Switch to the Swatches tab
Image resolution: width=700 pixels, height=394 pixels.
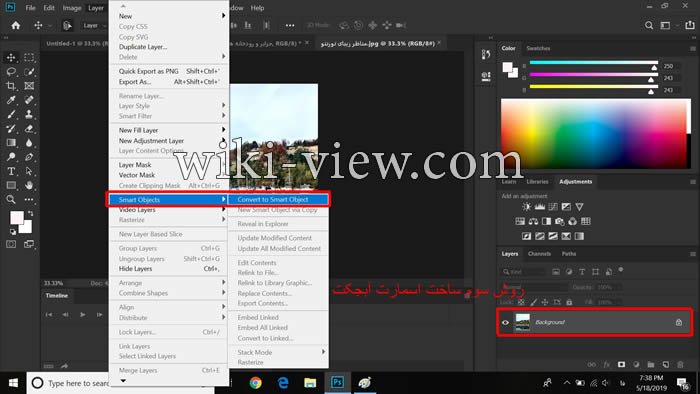coord(538,48)
